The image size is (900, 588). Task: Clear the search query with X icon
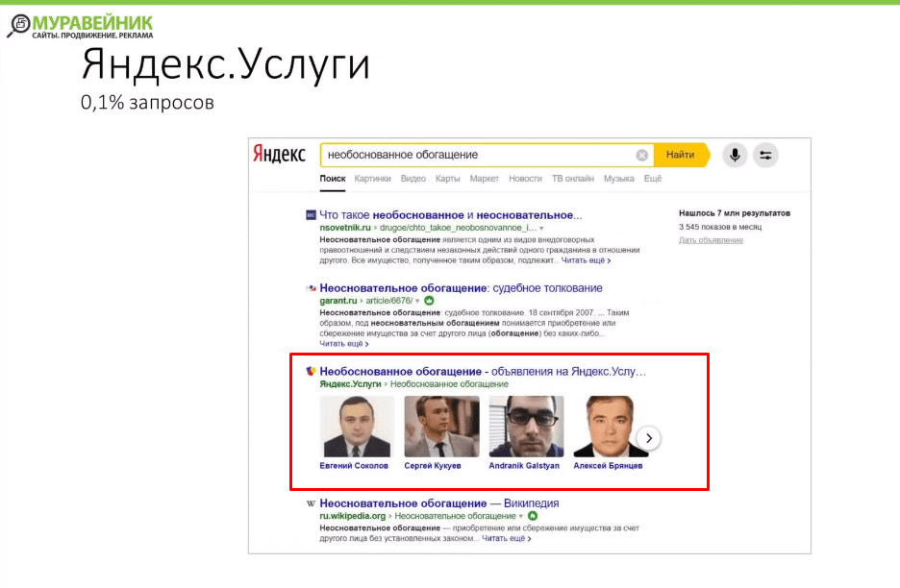point(641,155)
